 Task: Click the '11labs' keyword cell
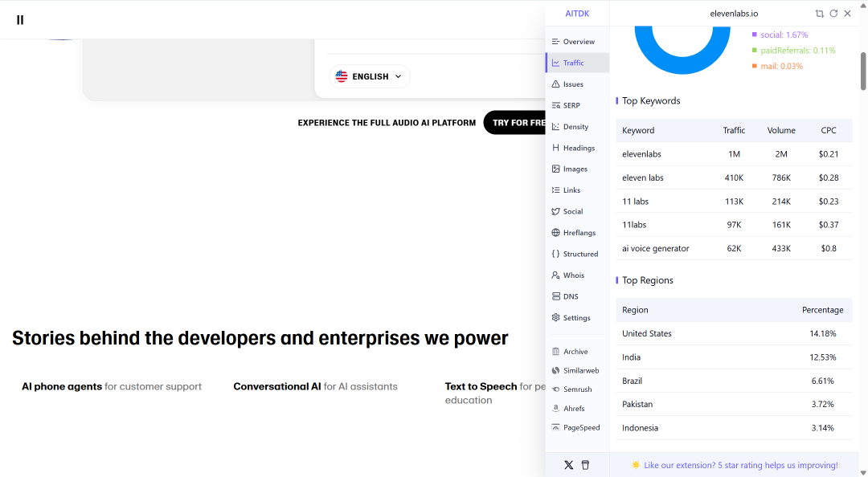click(634, 225)
